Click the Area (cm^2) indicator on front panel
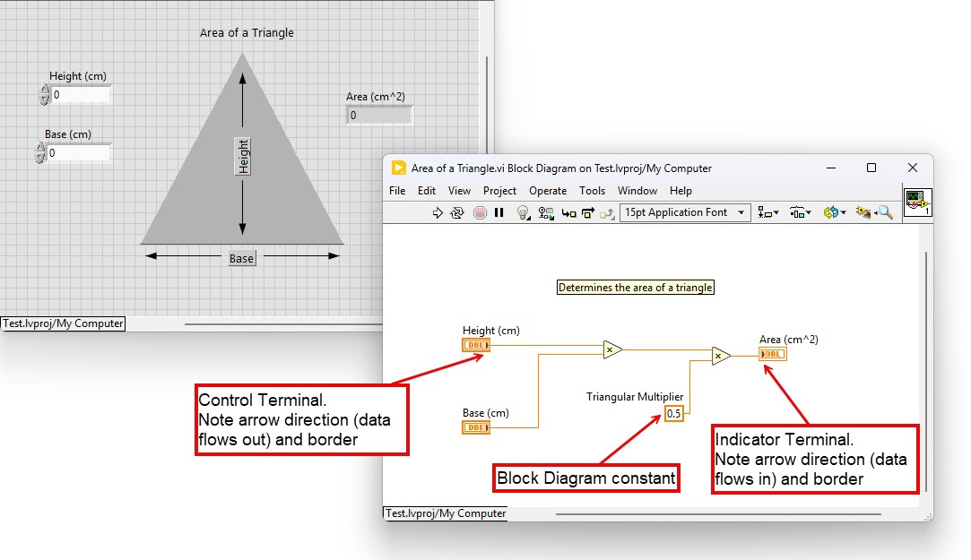971x560 pixels. pyautogui.click(x=379, y=115)
